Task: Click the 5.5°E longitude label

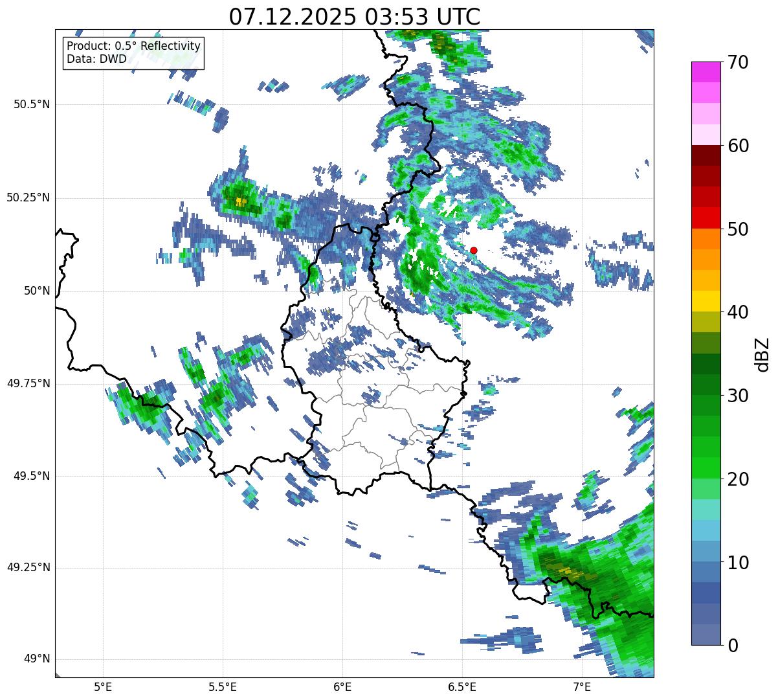Action: 223,686
